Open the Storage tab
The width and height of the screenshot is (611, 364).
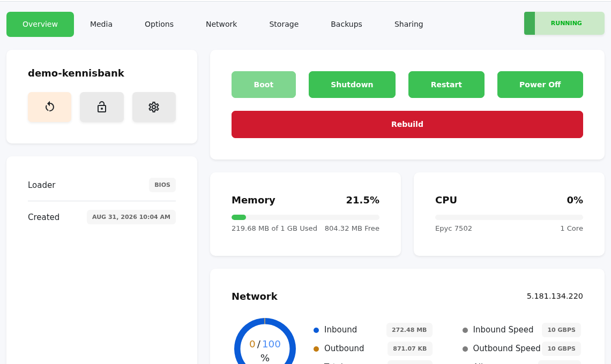[x=284, y=24]
